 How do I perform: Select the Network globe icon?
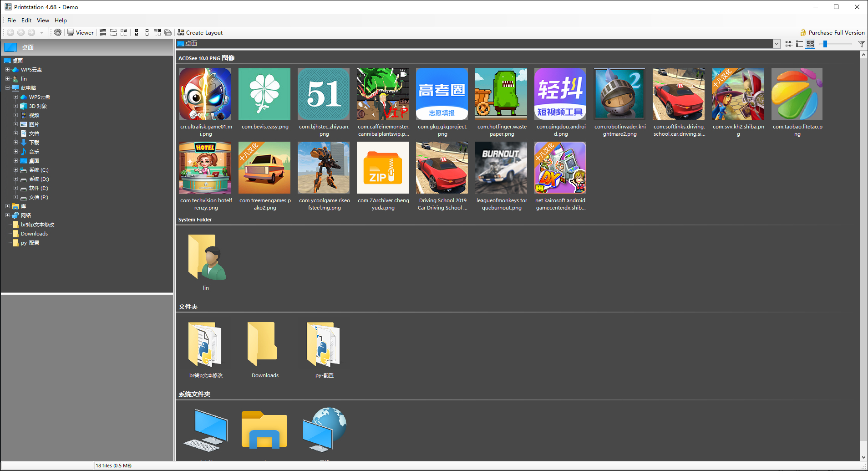tap(325, 429)
